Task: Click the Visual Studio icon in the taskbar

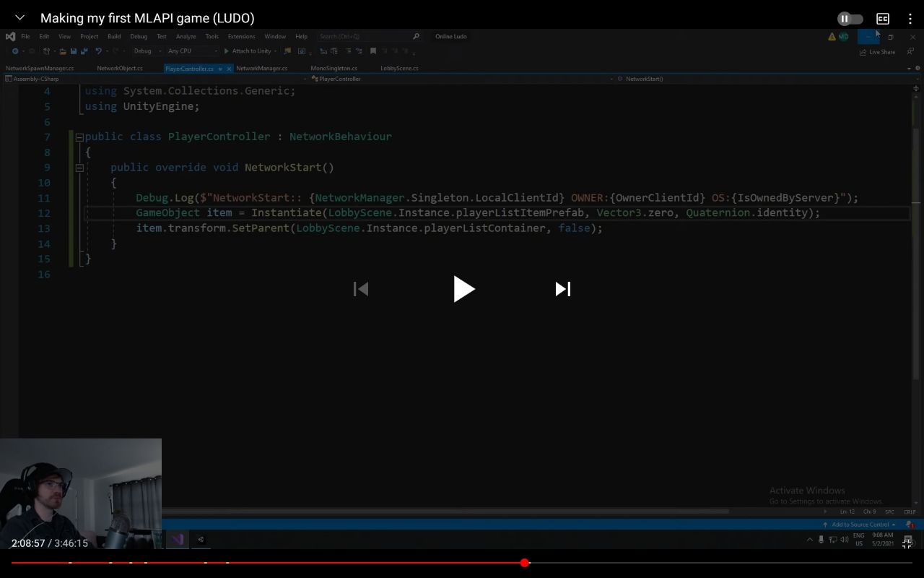Action: [x=178, y=539]
